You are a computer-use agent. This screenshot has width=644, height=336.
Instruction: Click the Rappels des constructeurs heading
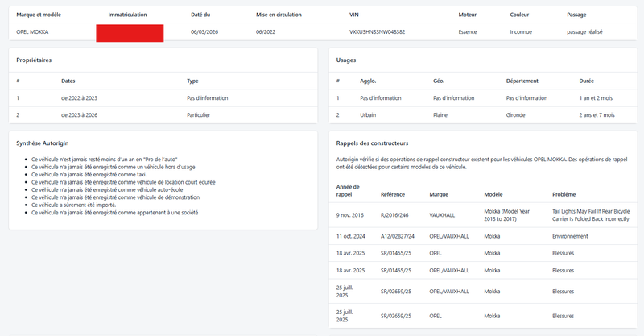[x=372, y=143]
